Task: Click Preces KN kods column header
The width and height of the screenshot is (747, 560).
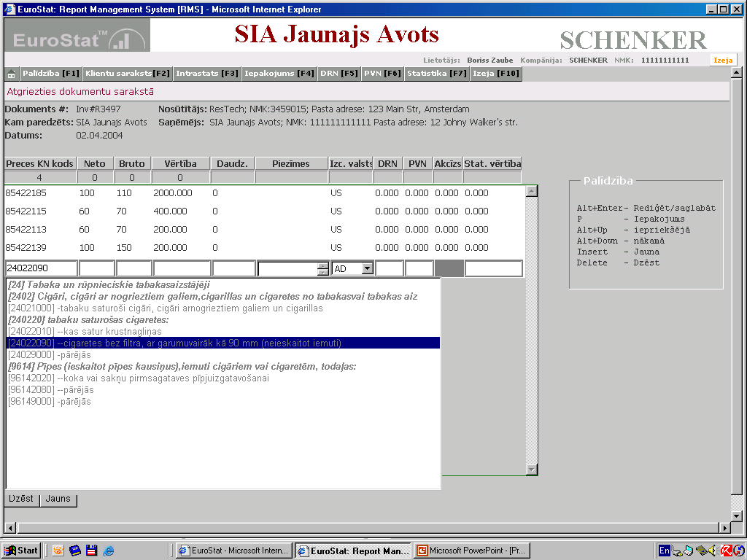Action: tap(40, 163)
